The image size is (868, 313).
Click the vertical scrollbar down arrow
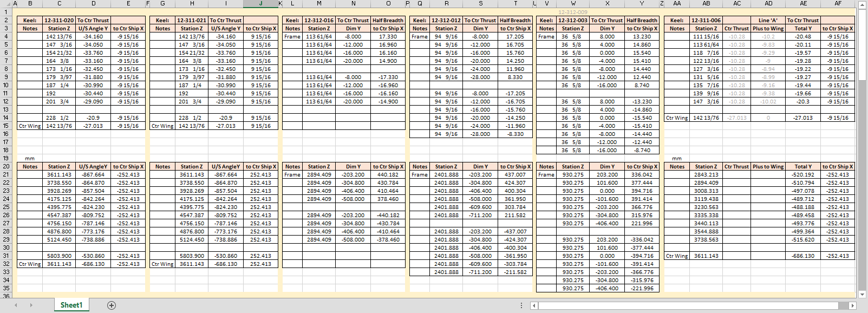click(x=863, y=295)
